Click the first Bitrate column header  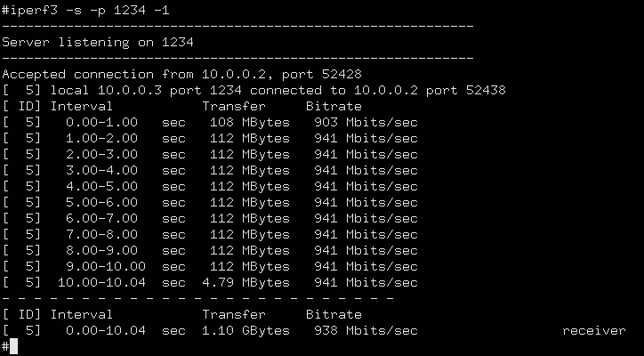pyautogui.click(x=334, y=106)
